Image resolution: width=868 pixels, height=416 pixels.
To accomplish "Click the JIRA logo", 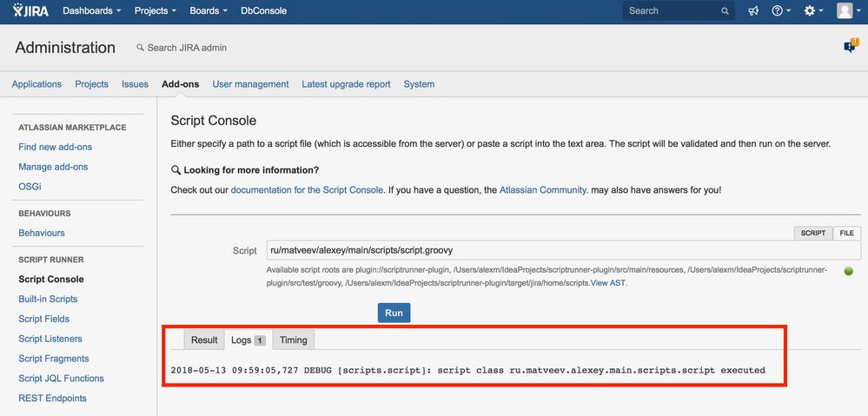I will coord(30,10).
